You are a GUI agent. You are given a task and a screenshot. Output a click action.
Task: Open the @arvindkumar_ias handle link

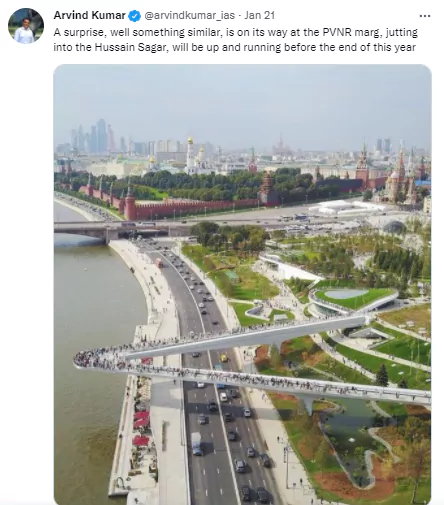(190, 15)
